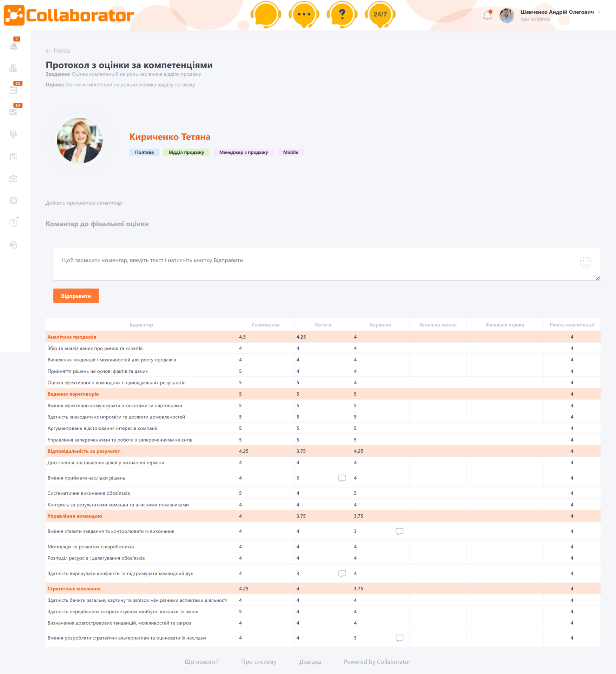Click into the final grade comment field
Screen dimensions: 616x674
pyautogui.click(x=316, y=263)
